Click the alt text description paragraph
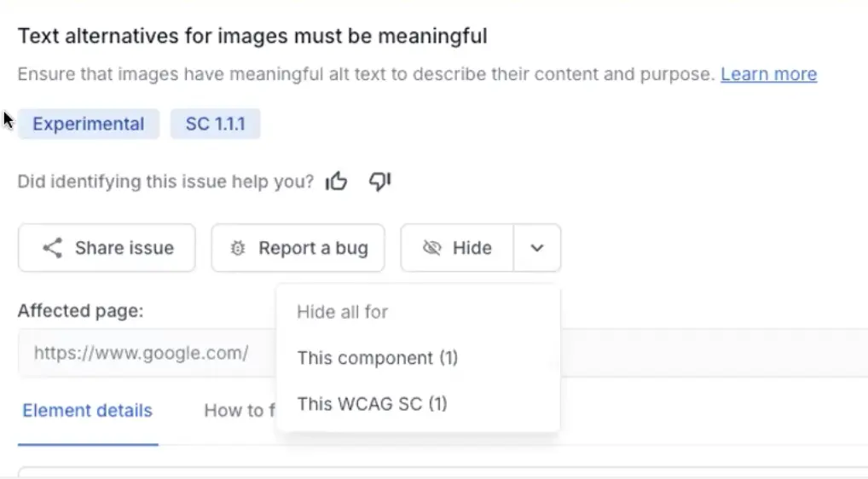 pyautogui.click(x=365, y=74)
